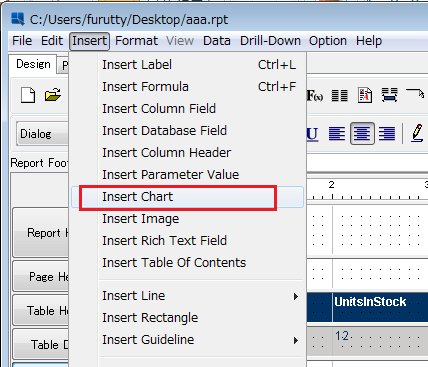Click the Formula F(x) toolbar icon
Screen dimensions: 428x367
click(315, 96)
